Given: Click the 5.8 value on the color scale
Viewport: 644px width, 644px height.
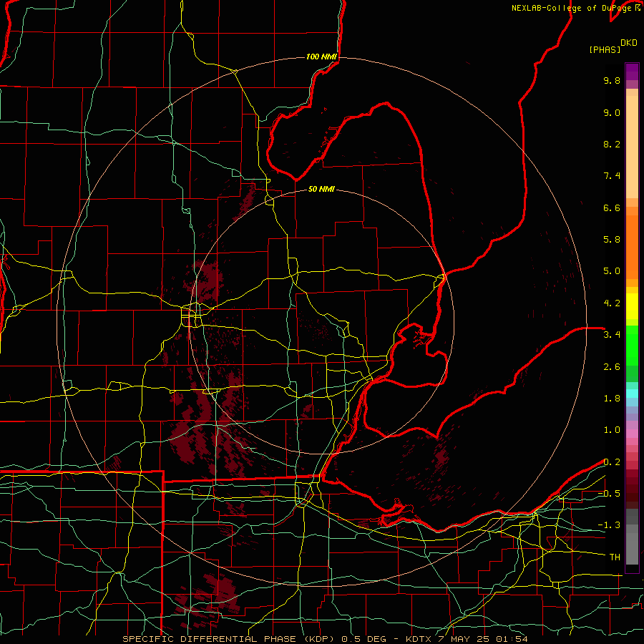Looking at the screenshot, I should coord(612,240).
